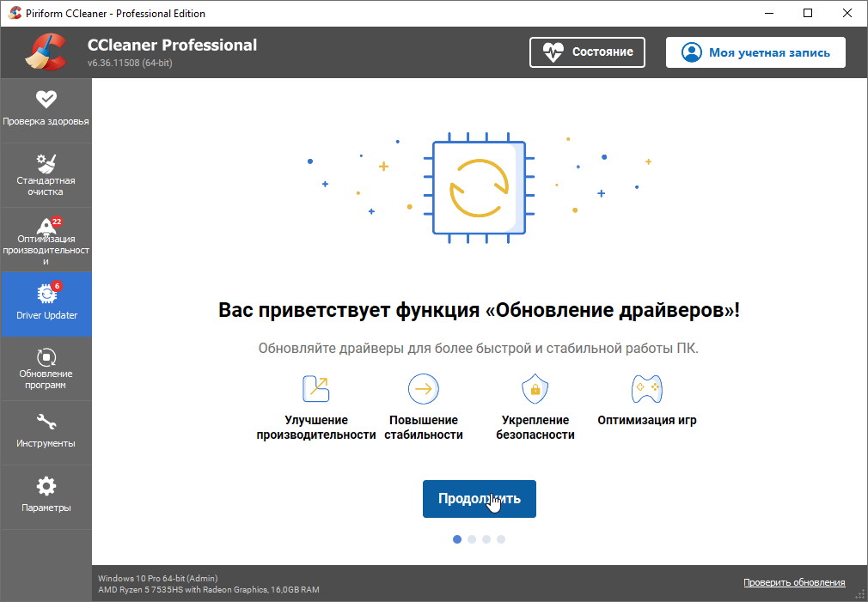This screenshot has height=602, width=868.
Task: Select the Driver Updater chip icon
Action: pos(46,293)
